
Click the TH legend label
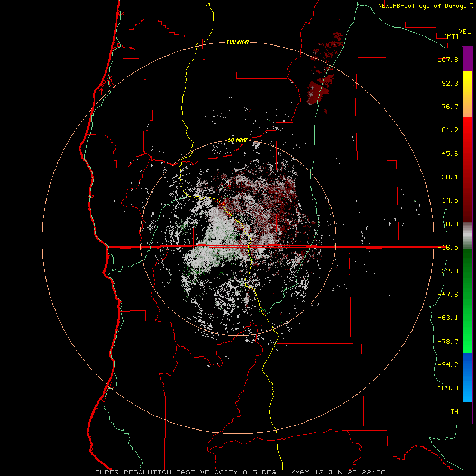[454, 412]
